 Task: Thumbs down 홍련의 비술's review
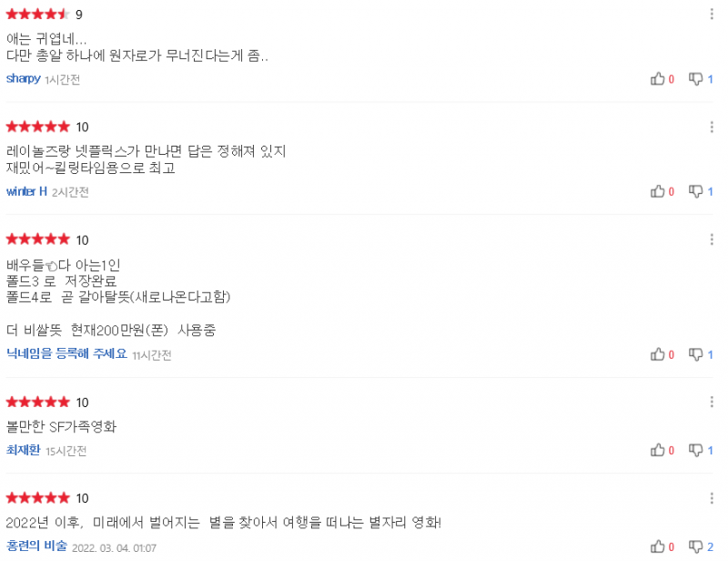click(695, 546)
